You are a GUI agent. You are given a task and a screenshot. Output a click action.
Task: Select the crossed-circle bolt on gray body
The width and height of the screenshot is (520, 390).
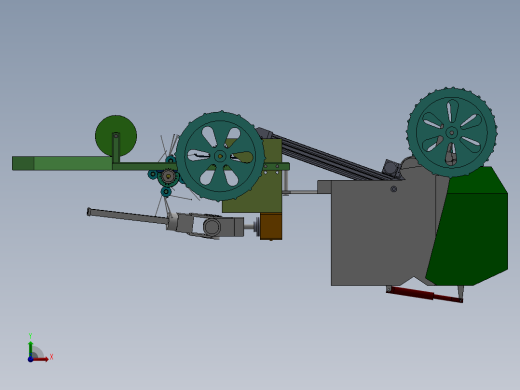(x=393, y=189)
